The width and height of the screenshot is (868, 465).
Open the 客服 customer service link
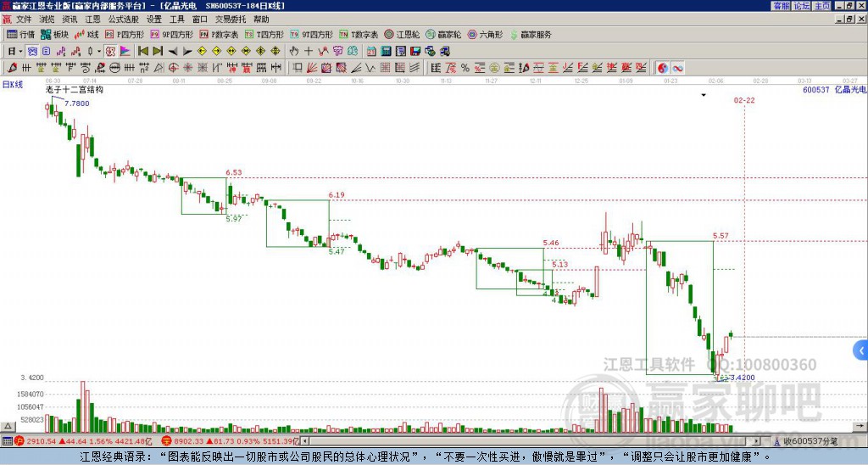click(x=781, y=6)
